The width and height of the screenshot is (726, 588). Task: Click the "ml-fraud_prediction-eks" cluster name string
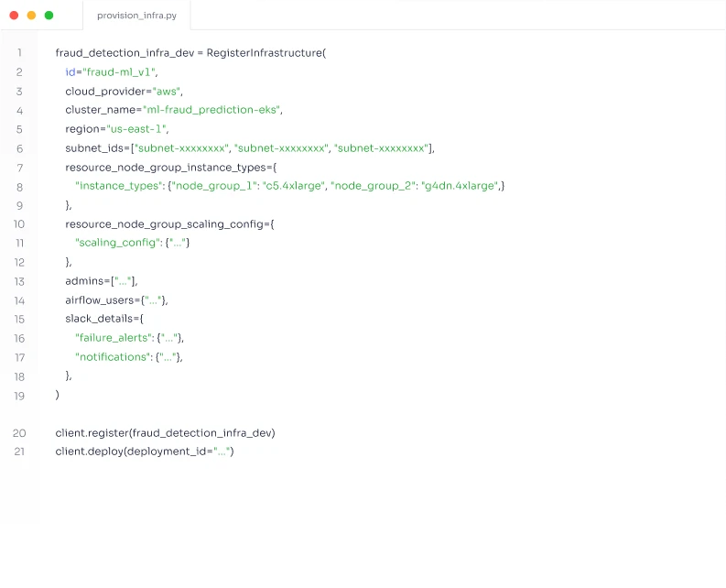(218, 110)
